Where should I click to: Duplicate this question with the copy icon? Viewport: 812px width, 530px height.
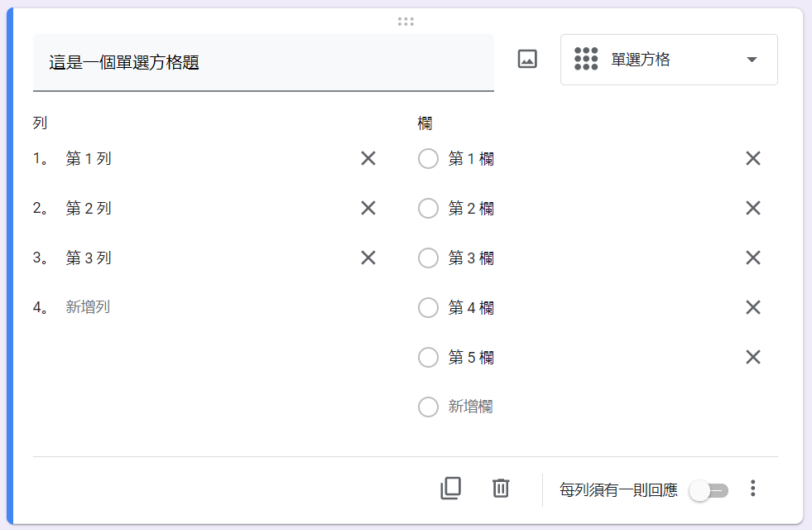tap(450, 488)
